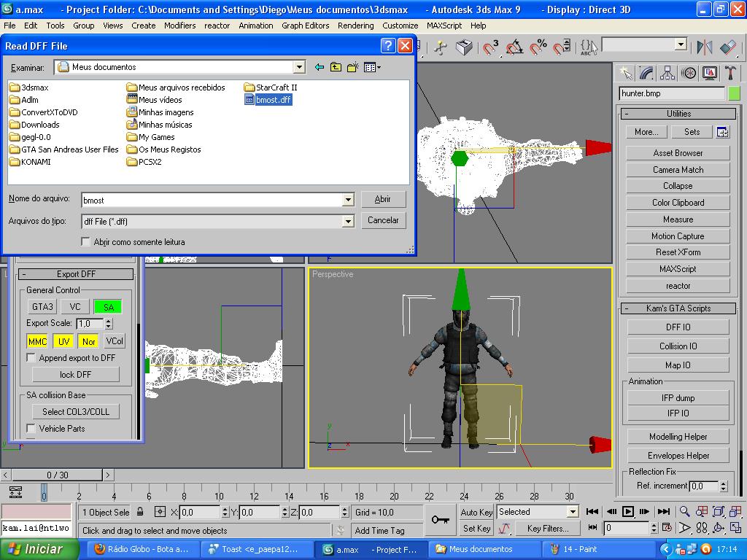Toggle the Nor export option
The width and height of the screenshot is (747, 560).
pos(88,341)
